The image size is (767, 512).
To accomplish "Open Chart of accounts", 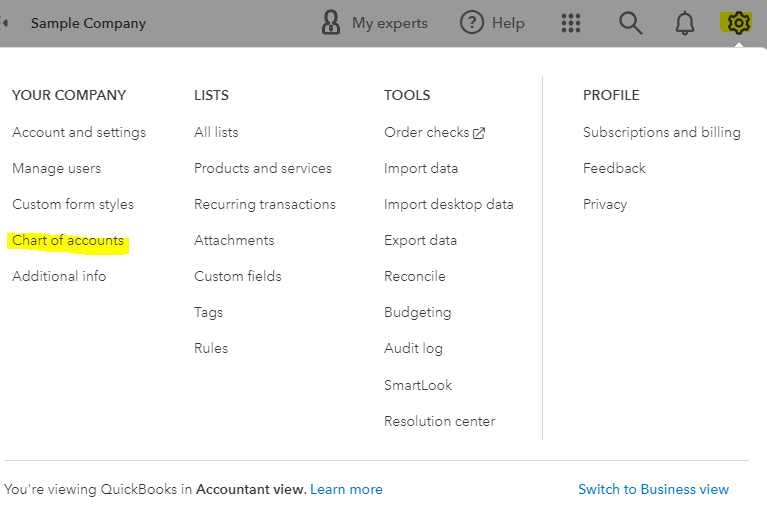I will point(68,241).
